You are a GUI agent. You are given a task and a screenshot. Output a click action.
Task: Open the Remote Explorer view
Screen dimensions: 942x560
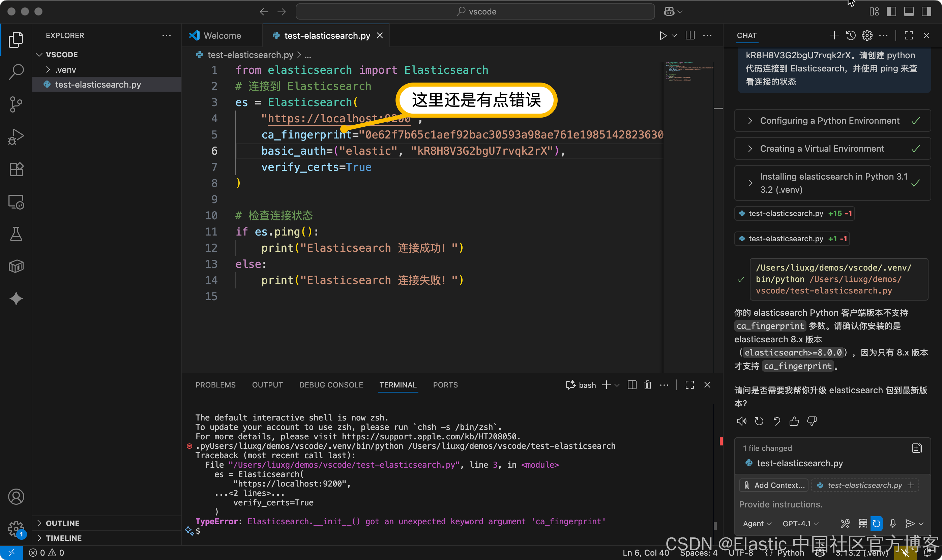point(16,202)
